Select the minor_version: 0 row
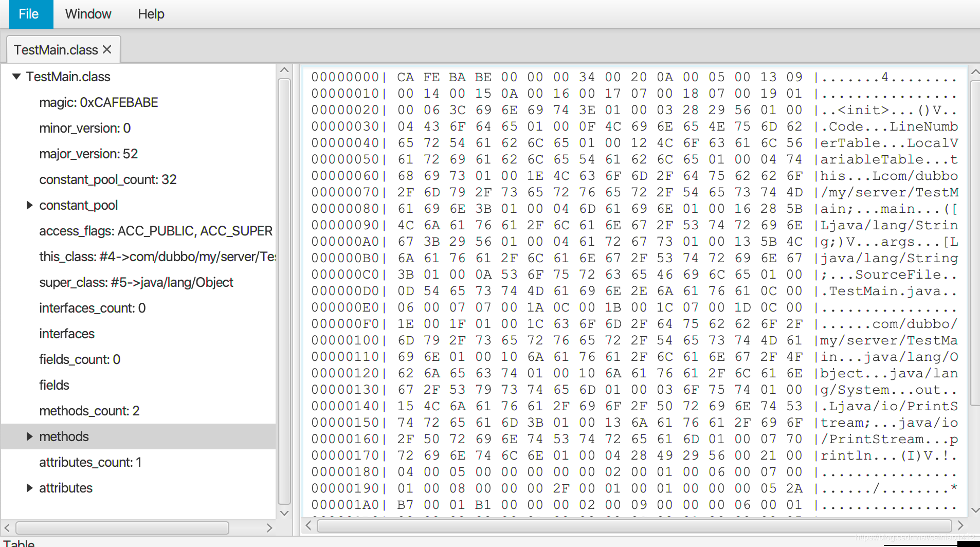 tap(138, 128)
